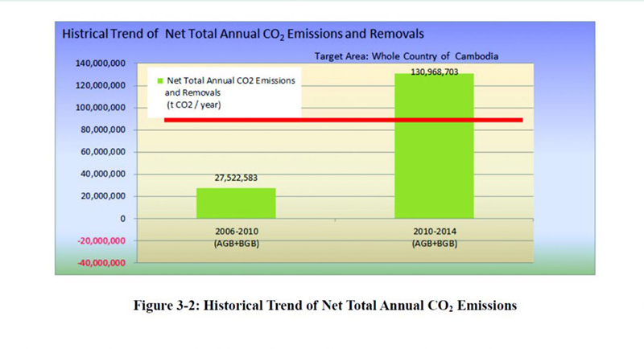Select the '2010-2014 (AGB+BGB)' category label
This screenshot has height=349, width=644.
coord(433,236)
